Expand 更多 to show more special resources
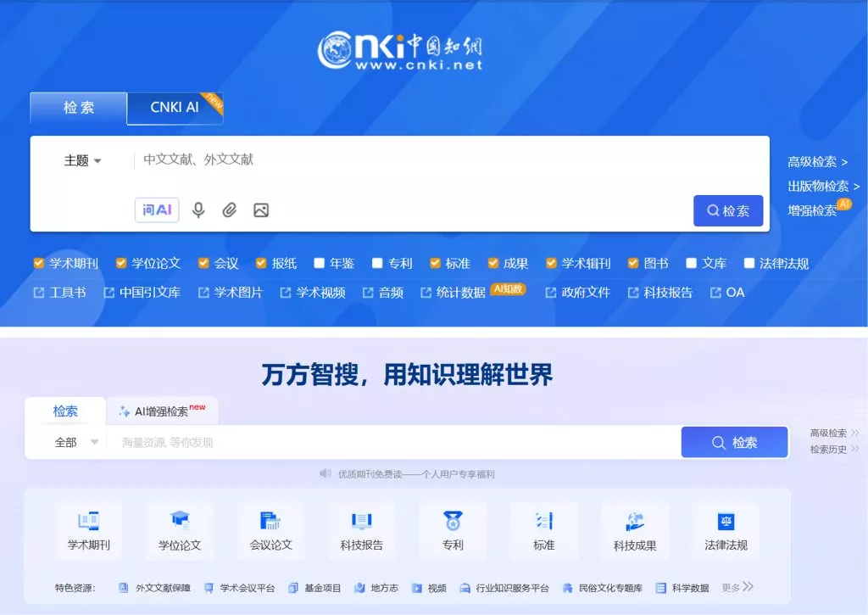868x615 pixels. 731,587
